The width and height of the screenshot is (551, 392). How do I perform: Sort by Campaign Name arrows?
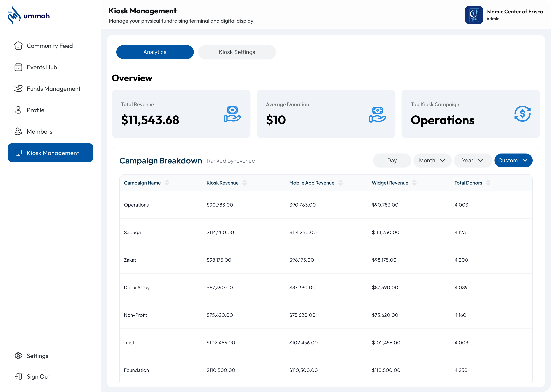[167, 183]
